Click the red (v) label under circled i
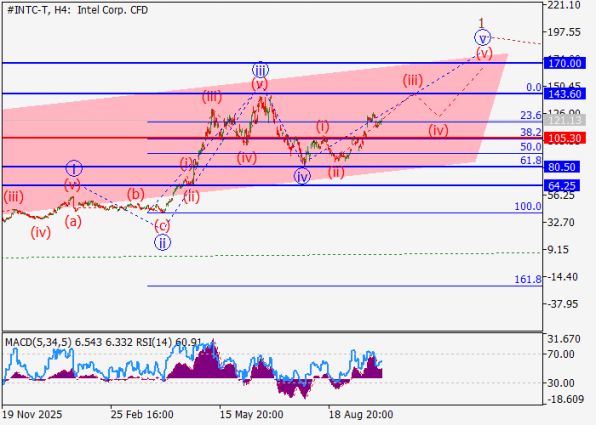Screen dimensions: 596x425 tap(72, 186)
